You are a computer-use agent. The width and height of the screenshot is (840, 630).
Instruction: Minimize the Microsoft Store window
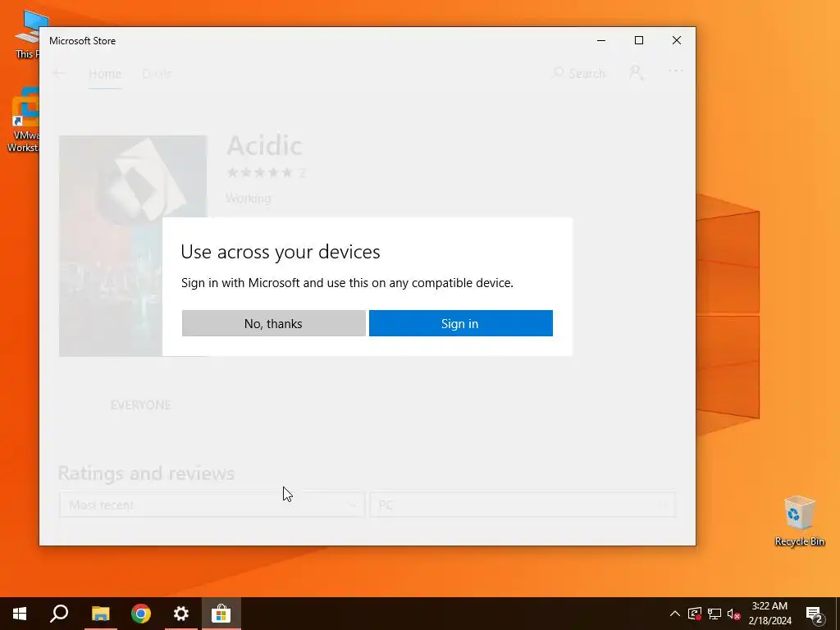(x=601, y=41)
